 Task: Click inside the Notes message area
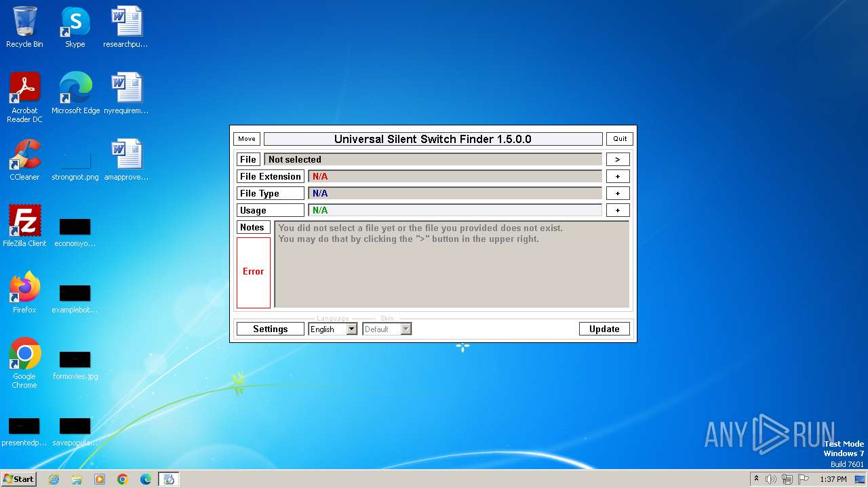coord(452,264)
